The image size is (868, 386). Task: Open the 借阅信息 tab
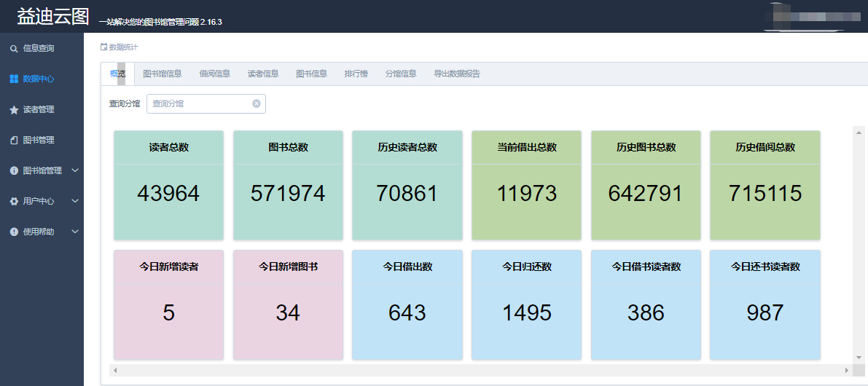(x=214, y=74)
